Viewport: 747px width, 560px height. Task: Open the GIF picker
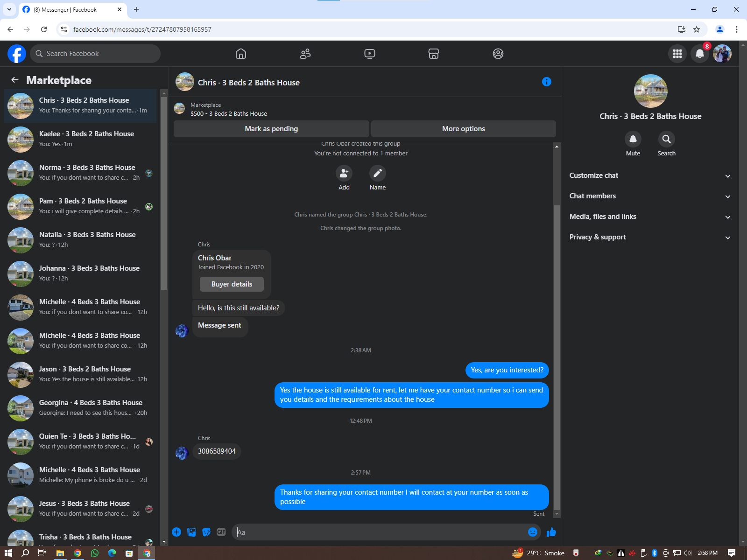click(x=221, y=532)
